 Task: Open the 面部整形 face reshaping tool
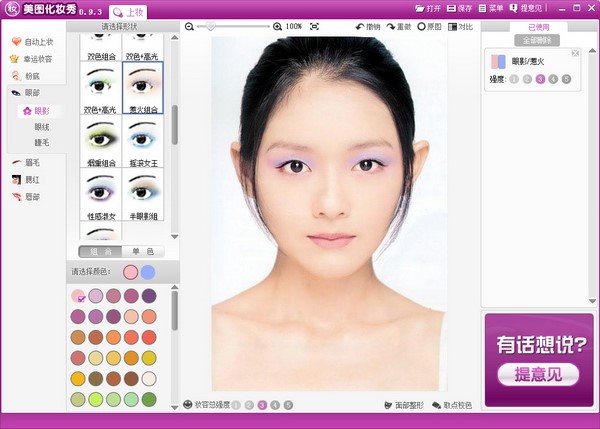(404, 405)
